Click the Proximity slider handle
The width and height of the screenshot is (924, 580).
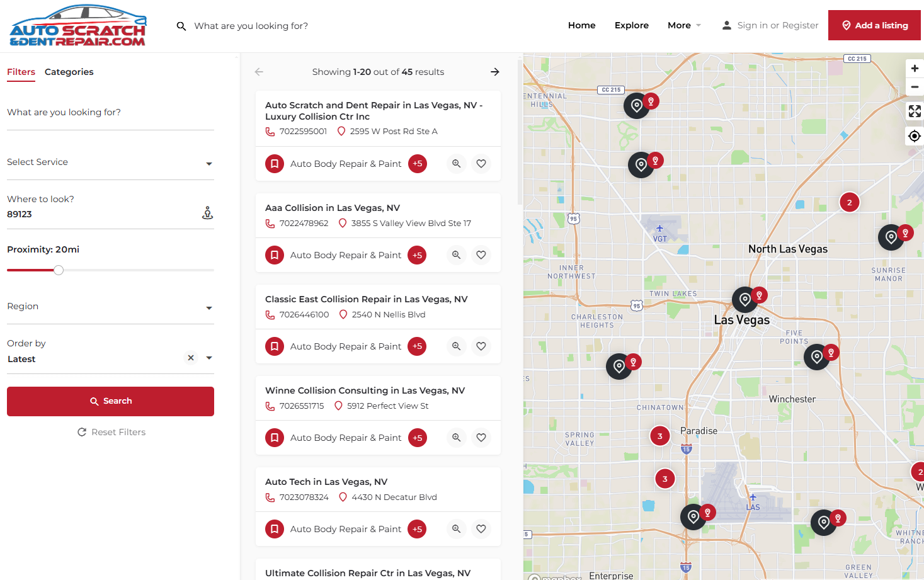[59, 270]
